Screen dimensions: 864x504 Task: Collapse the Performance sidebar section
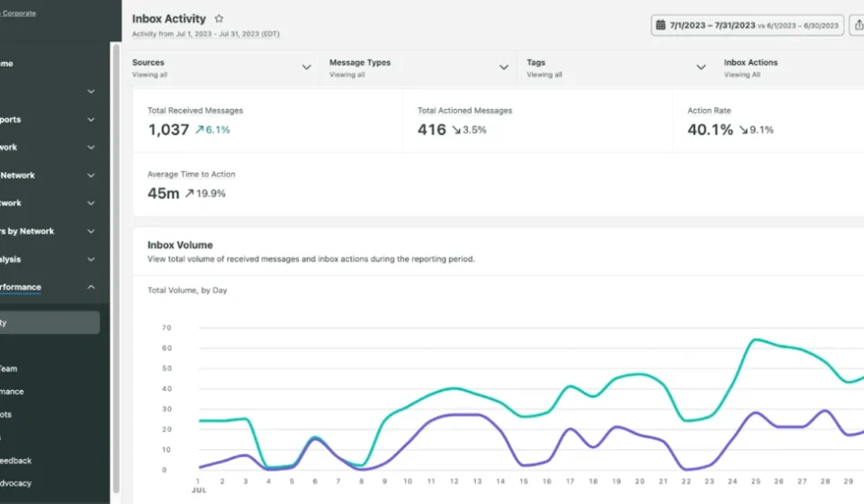coord(91,287)
